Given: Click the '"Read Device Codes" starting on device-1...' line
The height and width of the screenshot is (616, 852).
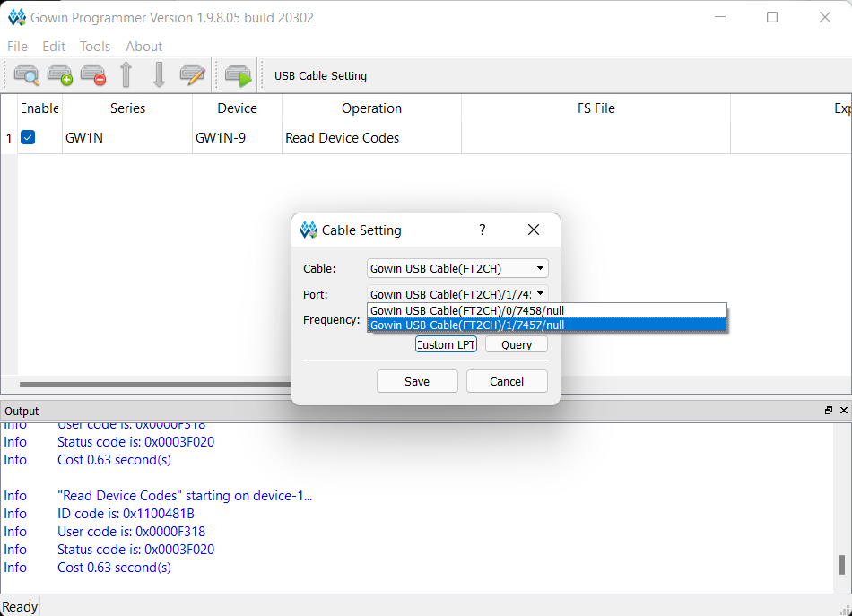Looking at the screenshot, I should 185,496.
